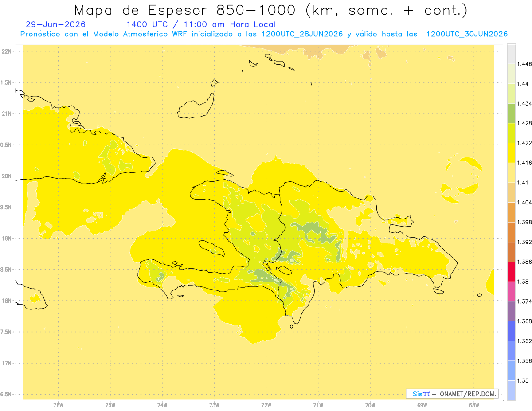
Task: Click the 72W longitude label
Action: tap(266, 405)
